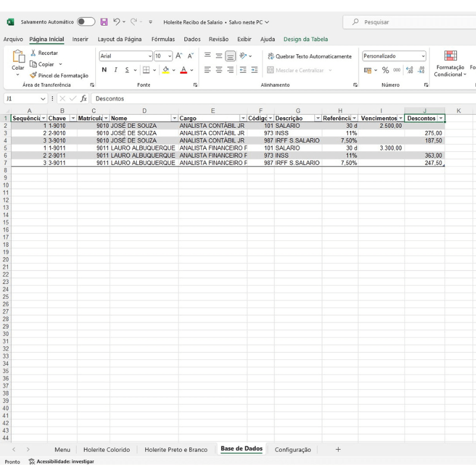
Task: Click Pincel de Formatação brush icon
Action: click(33, 76)
